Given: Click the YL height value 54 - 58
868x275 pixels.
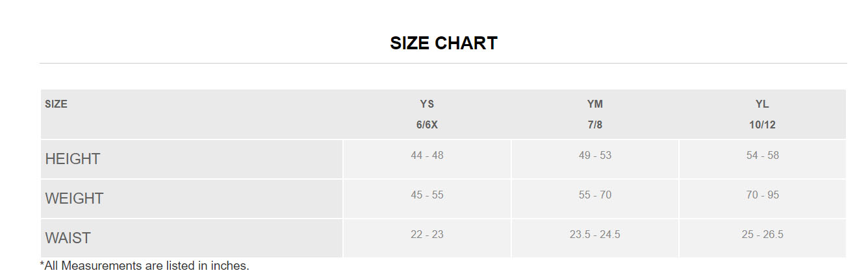Looking at the screenshot, I should click(762, 156).
